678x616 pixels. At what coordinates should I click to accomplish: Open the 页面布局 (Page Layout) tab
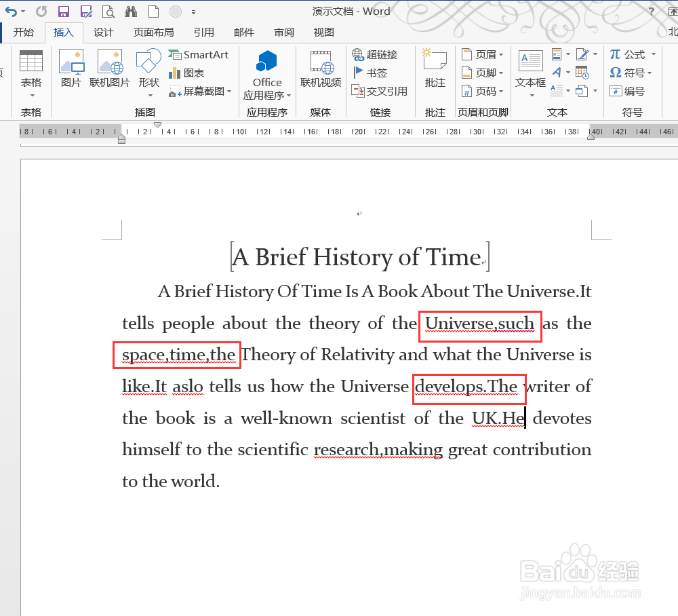(x=153, y=33)
